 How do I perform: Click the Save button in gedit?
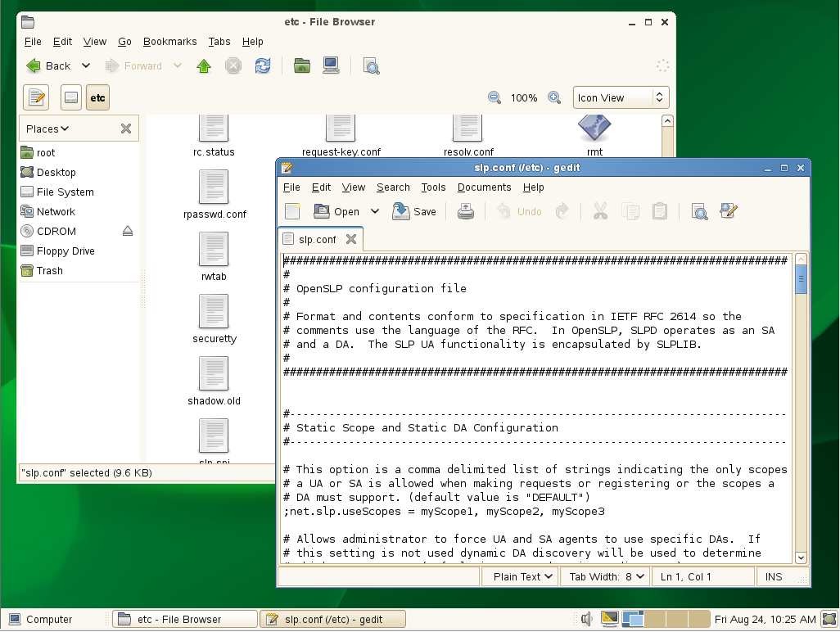(x=414, y=211)
